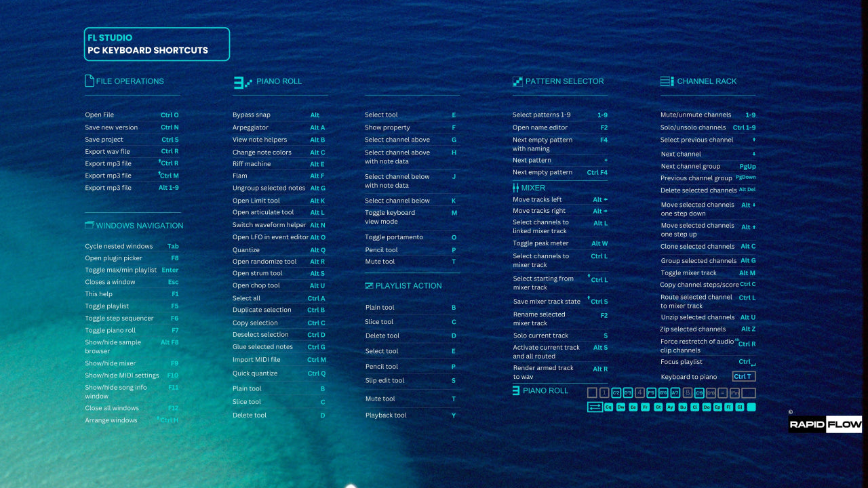Click the A7 keycap in the keyboard graphic
Viewport: 868px width, 488px height.
[674, 392]
